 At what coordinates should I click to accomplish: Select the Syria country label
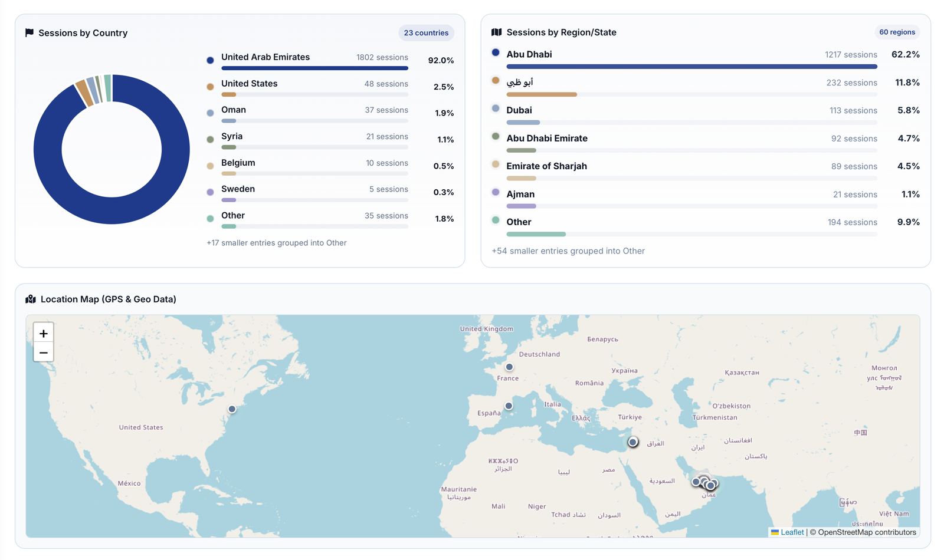click(x=232, y=136)
